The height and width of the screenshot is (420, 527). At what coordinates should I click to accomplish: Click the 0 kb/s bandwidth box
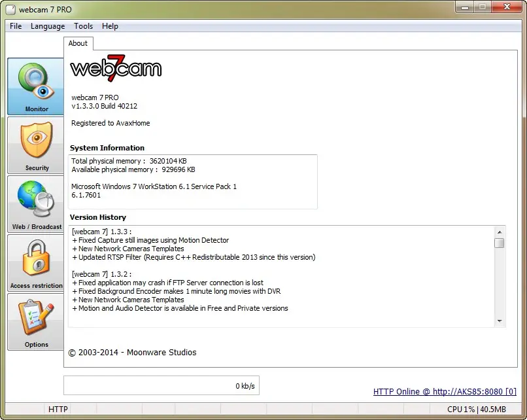click(161, 385)
